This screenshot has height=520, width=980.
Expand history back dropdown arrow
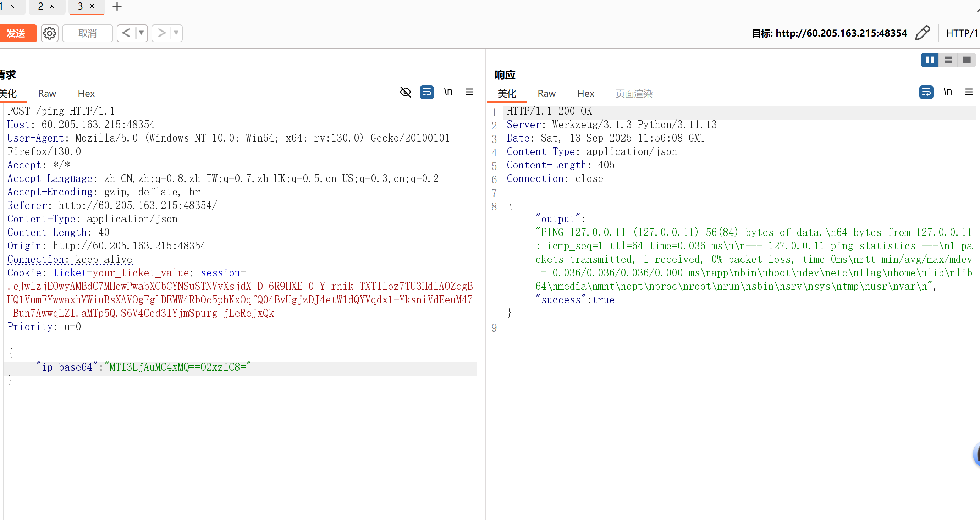pos(141,33)
